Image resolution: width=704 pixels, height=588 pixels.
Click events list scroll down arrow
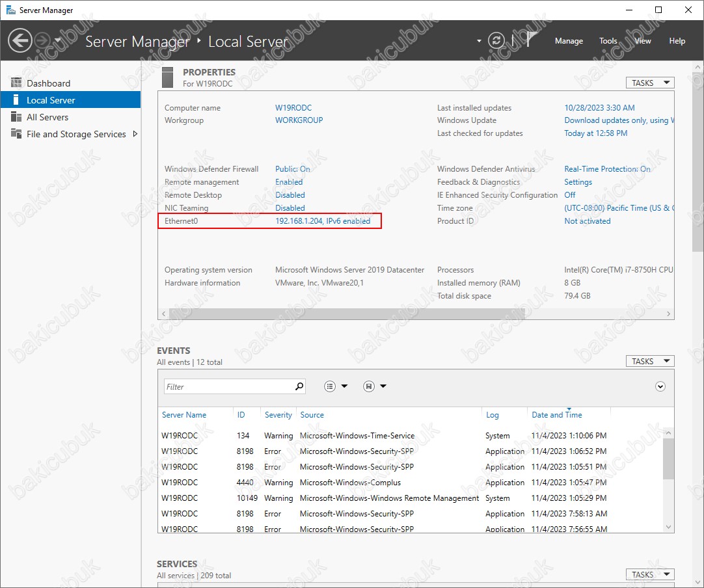pyautogui.click(x=668, y=527)
